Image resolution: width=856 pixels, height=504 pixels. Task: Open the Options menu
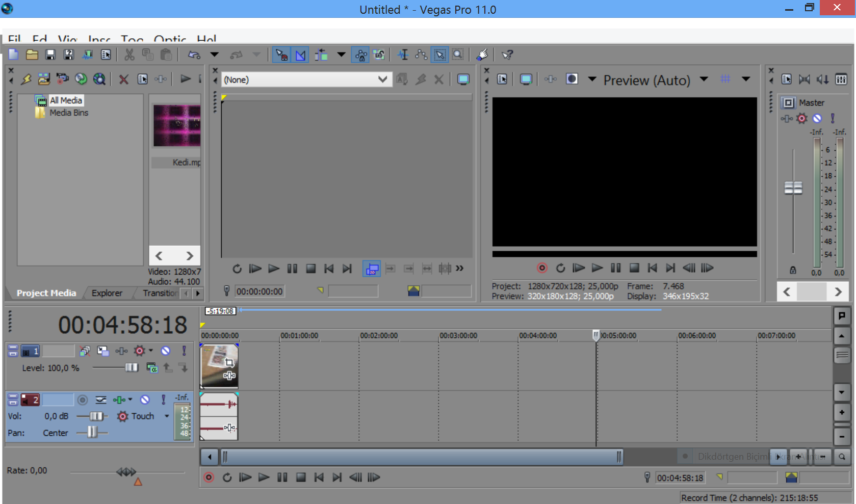point(170,39)
